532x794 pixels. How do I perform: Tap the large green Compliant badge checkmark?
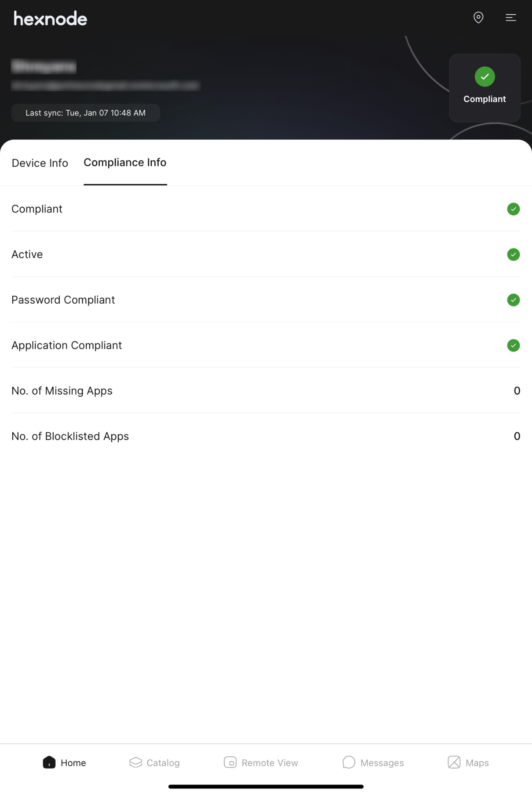coord(485,77)
